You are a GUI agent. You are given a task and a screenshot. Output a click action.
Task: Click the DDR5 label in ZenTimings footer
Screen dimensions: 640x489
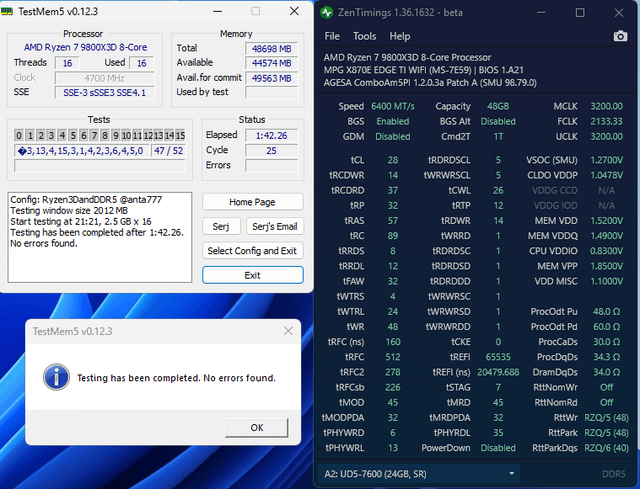pos(613,474)
